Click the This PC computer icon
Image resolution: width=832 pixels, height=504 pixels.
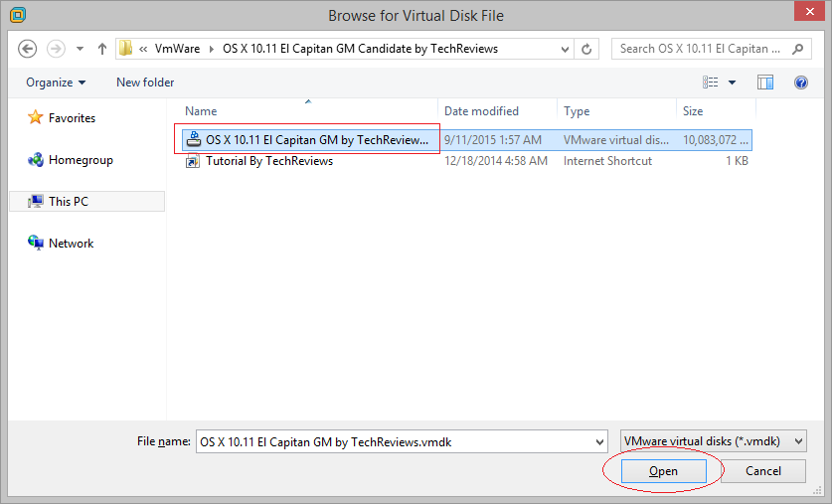(36, 201)
